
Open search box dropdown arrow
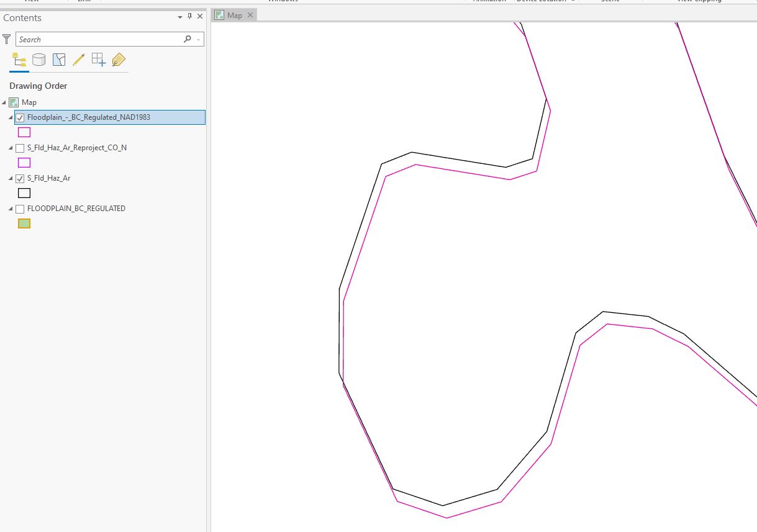(x=198, y=40)
